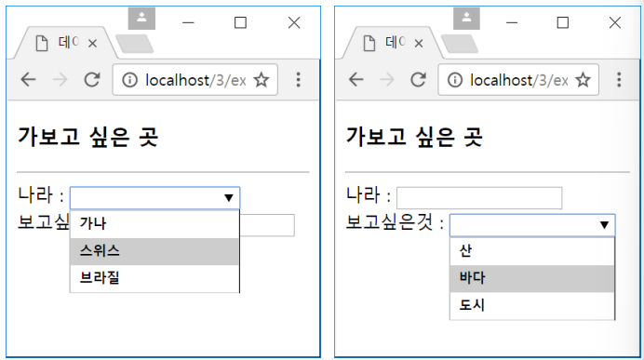This screenshot has width=644, height=360.
Task: Choose 스위스 from the country list
Action: point(154,251)
